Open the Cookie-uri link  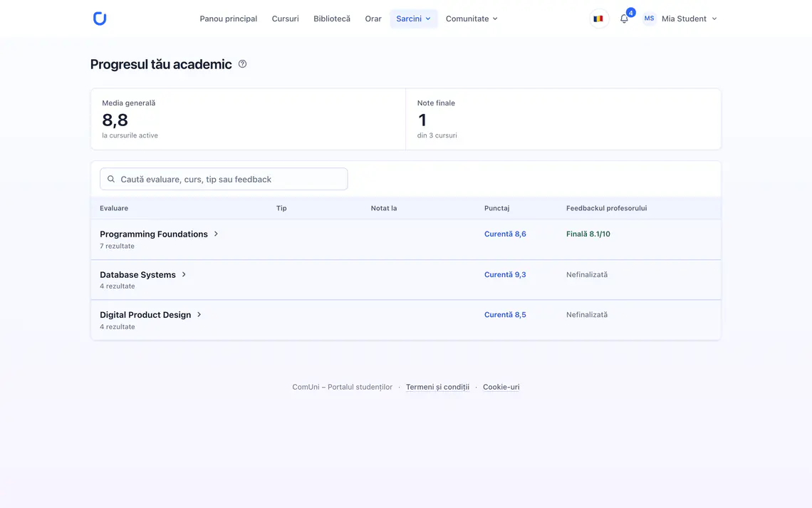[501, 387]
